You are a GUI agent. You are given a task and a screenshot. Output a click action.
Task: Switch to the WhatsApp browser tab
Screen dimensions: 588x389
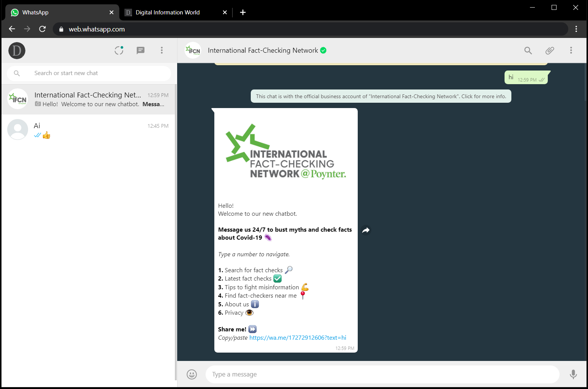63,13
